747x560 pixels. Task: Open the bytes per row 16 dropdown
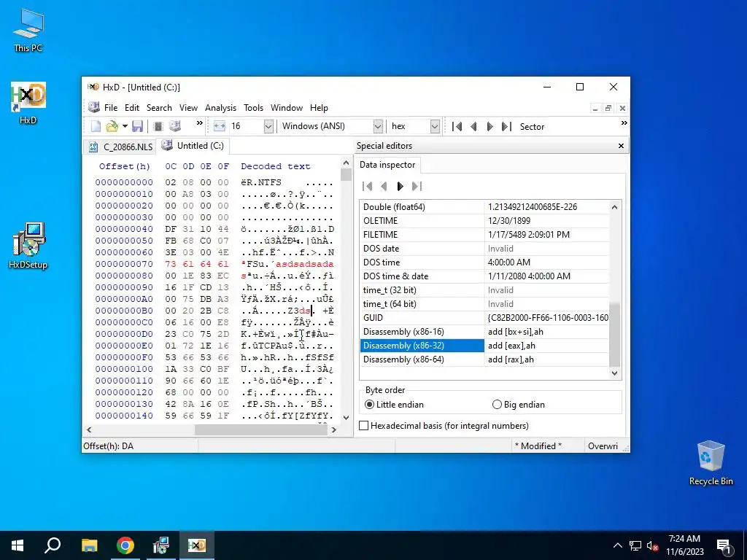(x=268, y=126)
